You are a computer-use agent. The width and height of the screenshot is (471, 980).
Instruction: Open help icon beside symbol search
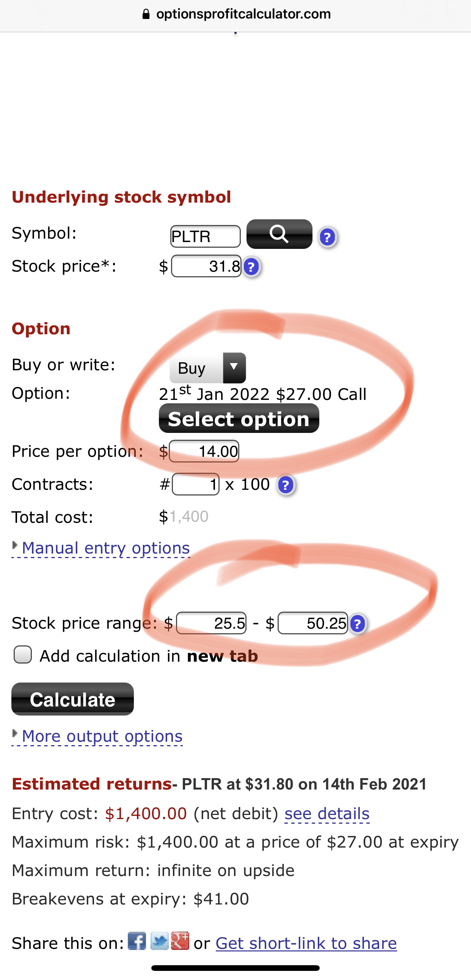pos(327,238)
